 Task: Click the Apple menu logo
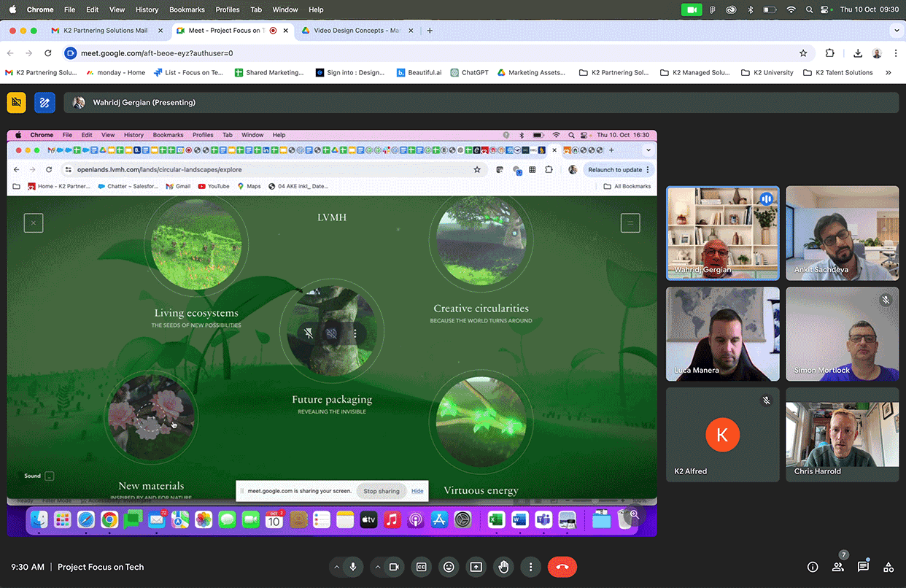click(x=12, y=9)
